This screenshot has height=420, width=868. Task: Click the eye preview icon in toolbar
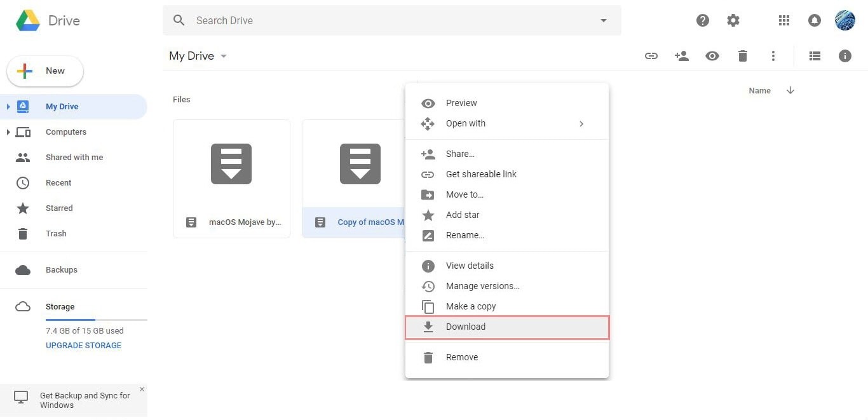[712, 56]
